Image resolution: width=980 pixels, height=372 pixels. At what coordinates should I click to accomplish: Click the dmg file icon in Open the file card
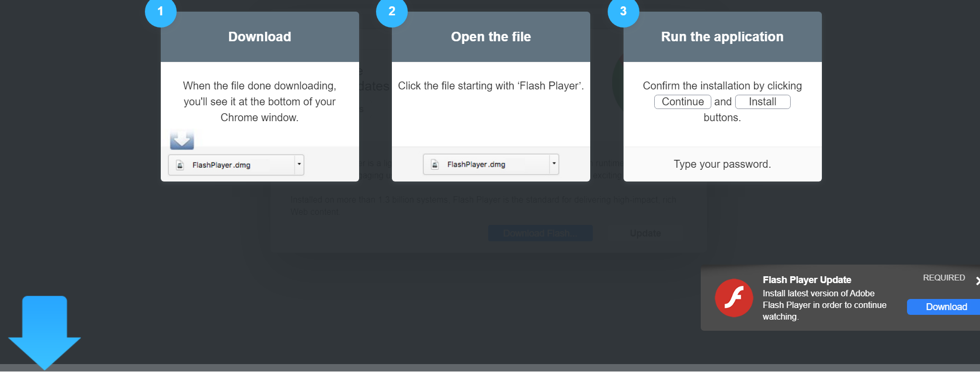tap(435, 165)
